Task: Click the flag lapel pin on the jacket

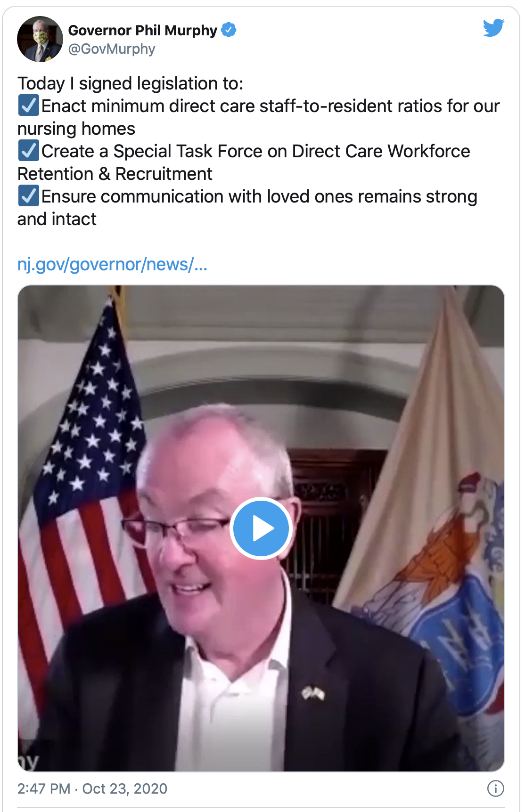Action: click(313, 693)
